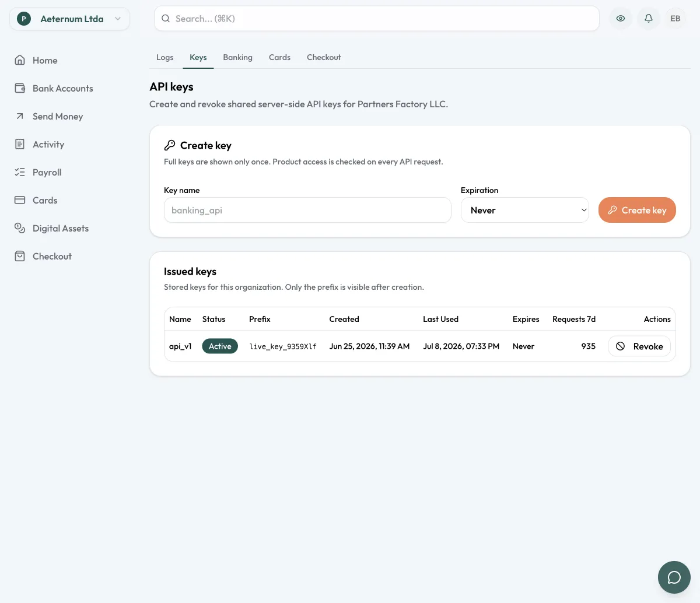Screen dimensions: 700x603
Task: Click the live_key_9359Xlf prefix
Action: [x=283, y=346]
